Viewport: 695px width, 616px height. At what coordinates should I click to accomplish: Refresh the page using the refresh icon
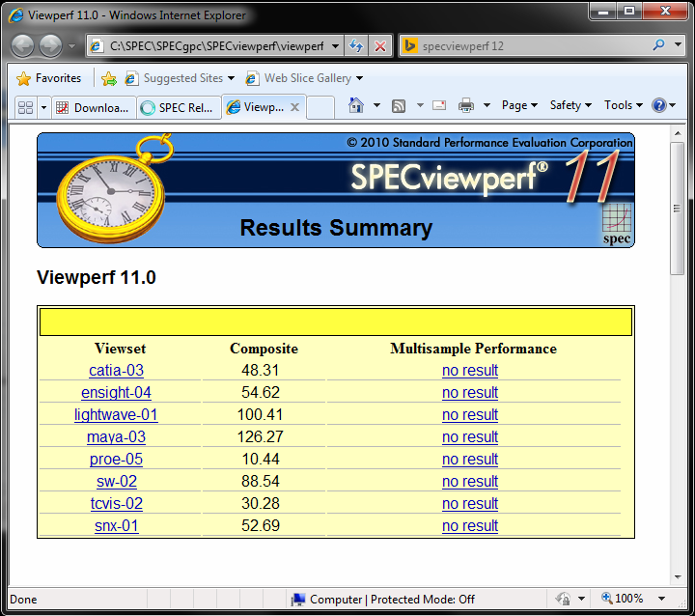[x=356, y=45]
